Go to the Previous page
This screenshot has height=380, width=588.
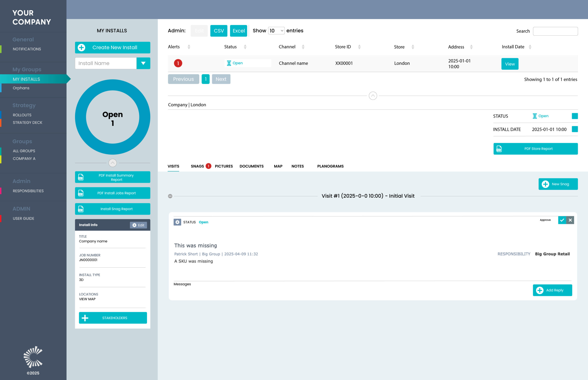click(184, 79)
